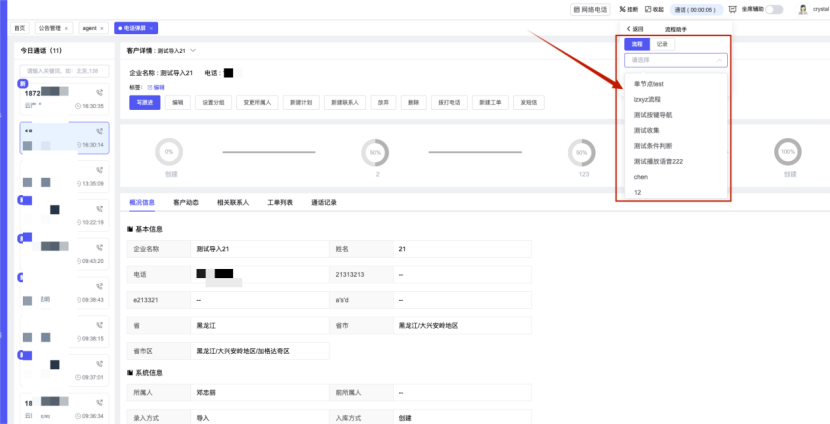Click the crystal user avatar icon
Image resolution: width=830 pixels, height=424 pixels.
[802, 9]
